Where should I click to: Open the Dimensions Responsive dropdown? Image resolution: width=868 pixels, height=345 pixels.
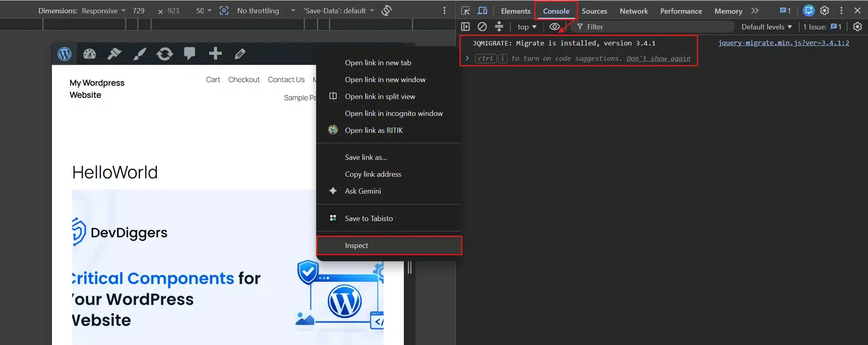tap(103, 11)
